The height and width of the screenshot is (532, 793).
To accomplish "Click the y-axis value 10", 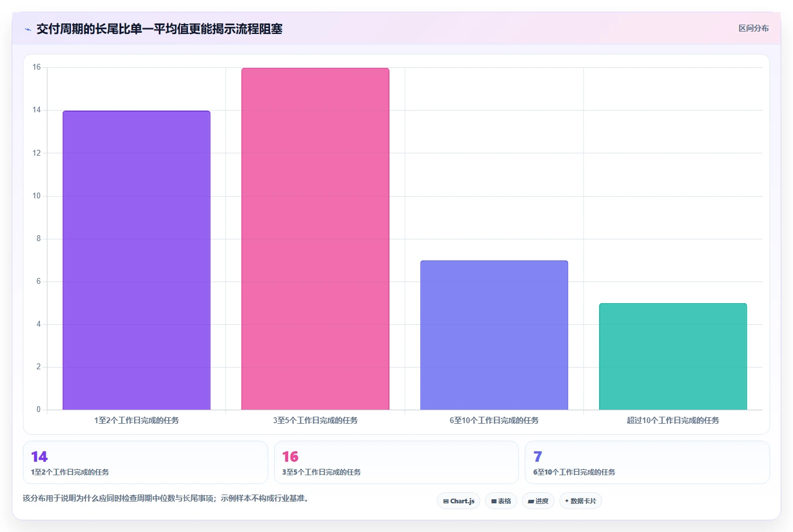I will click(37, 195).
